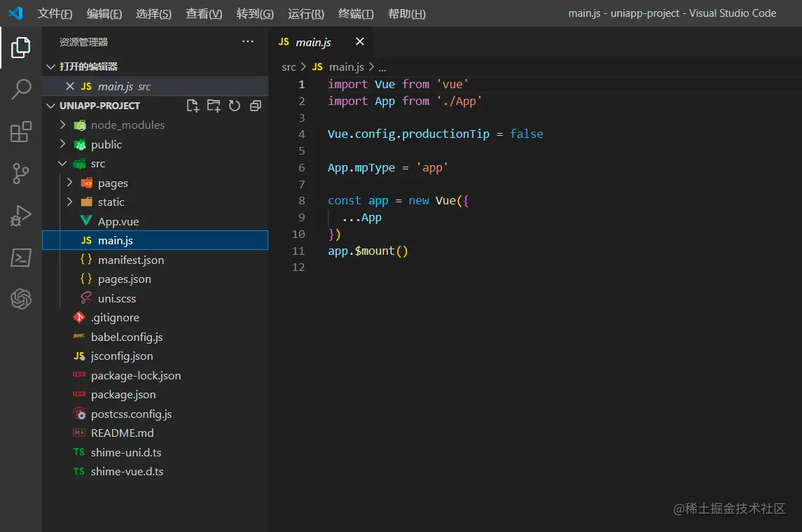Place cursor on app.$mount() code line
The height and width of the screenshot is (532, 802).
(368, 251)
